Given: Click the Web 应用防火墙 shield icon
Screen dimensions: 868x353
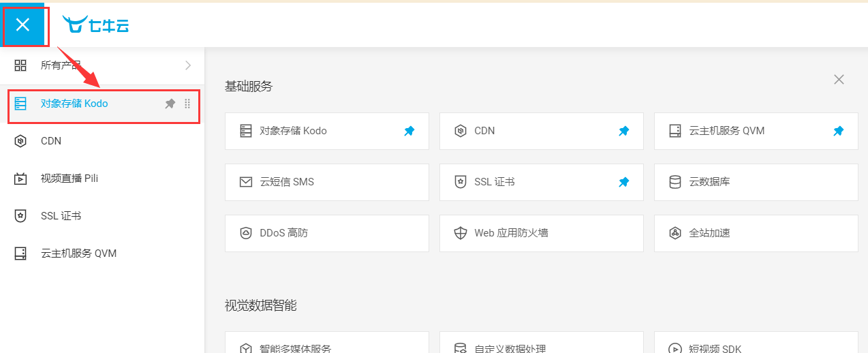Looking at the screenshot, I should (x=461, y=233).
